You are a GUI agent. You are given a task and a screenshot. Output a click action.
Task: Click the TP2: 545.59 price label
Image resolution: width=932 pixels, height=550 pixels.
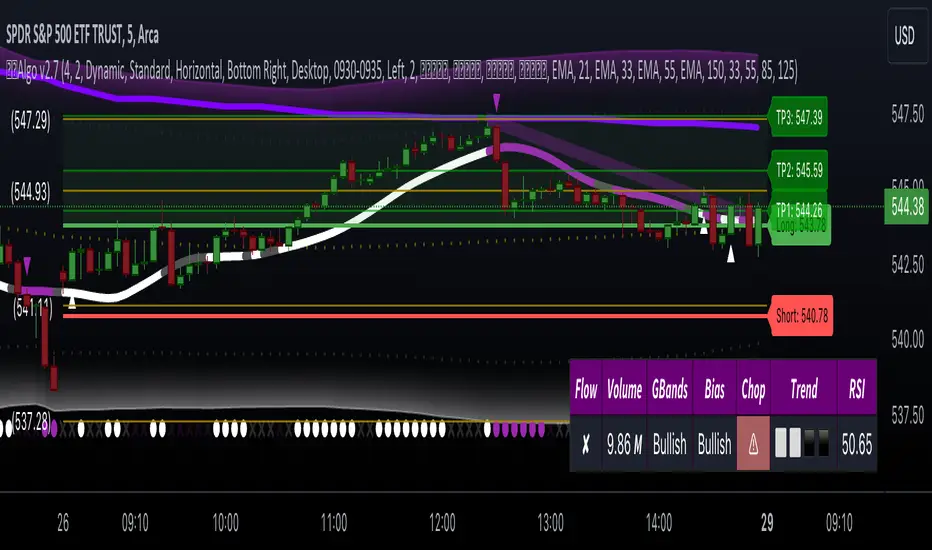click(x=798, y=171)
